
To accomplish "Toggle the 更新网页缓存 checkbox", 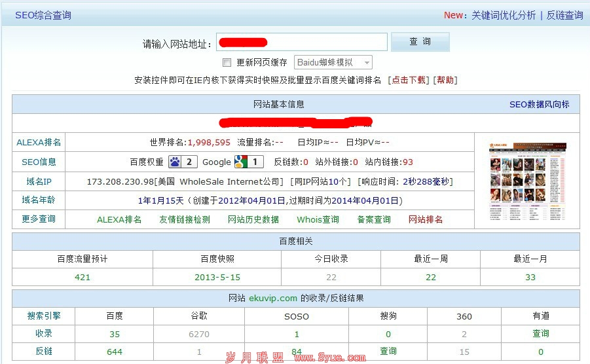I will (227, 63).
